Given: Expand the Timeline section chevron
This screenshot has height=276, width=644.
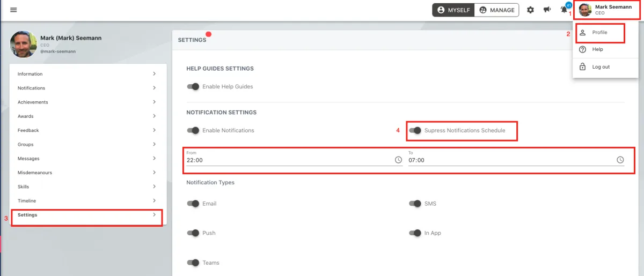Looking at the screenshot, I should [154, 200].
